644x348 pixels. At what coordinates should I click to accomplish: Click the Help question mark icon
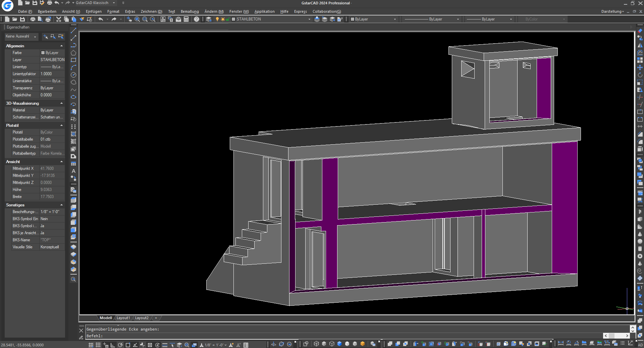[197, 19]
